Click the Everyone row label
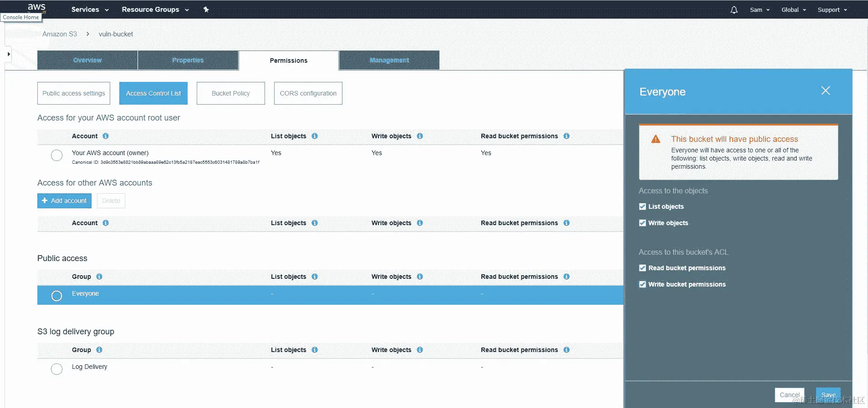 click(x=85, y=293)
